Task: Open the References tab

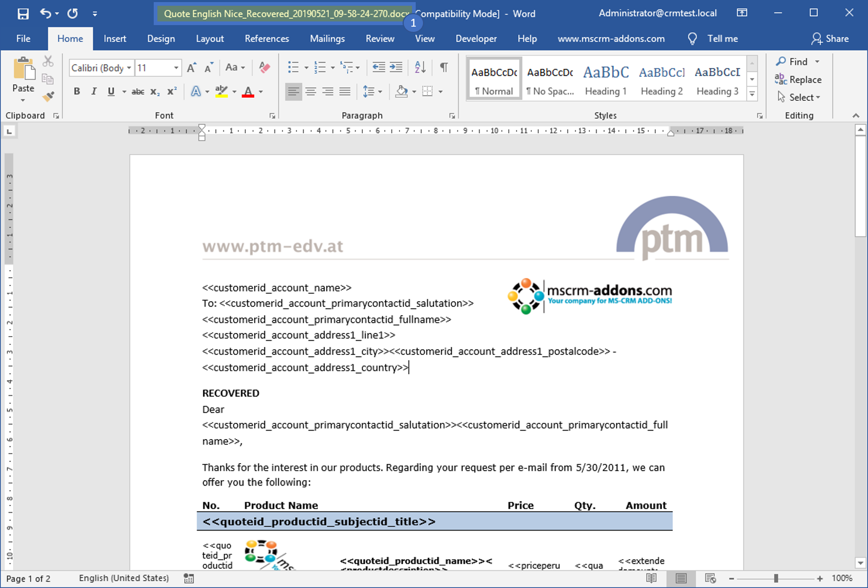Action: 267,39
